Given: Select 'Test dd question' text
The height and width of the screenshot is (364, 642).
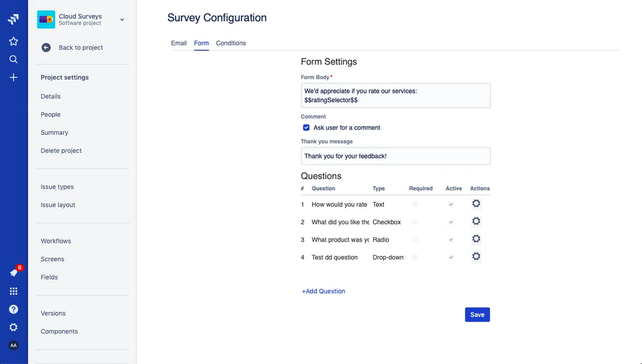Looking at the screenshot, I should tap(335, 258).
